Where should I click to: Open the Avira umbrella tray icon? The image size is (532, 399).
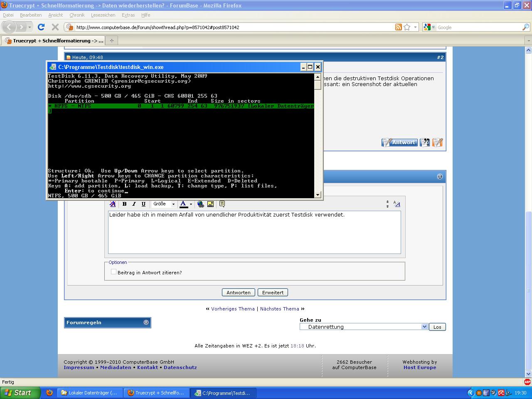pyautogui.click(x=501, y=393)
